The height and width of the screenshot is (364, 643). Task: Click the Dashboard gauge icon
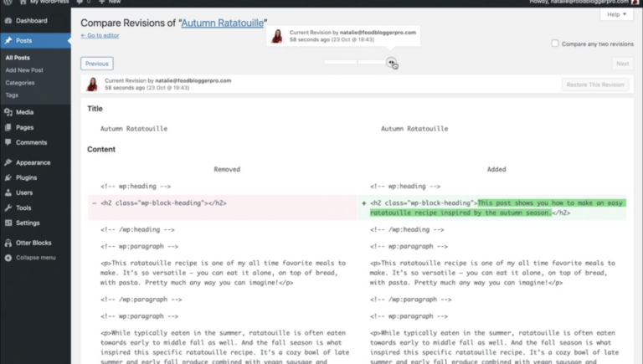[x=8, y=20]
